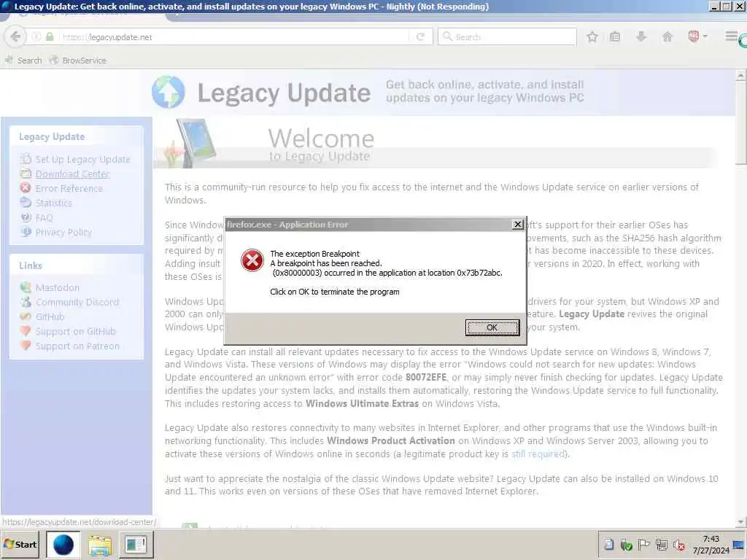Image resolution: width=747 pixels, height=560 pixels.
Task: Click the FAQ question mark icon
Action: tap(26, 217)
